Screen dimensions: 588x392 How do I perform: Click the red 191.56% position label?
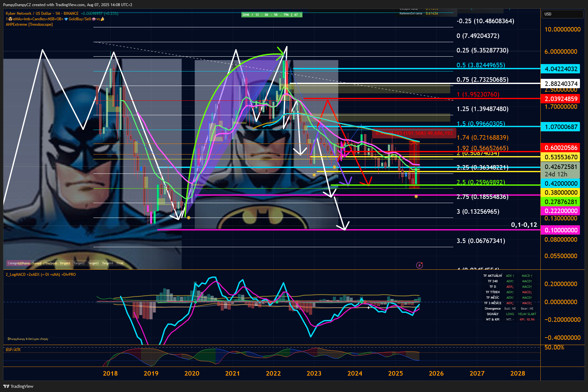click(414, 133)
